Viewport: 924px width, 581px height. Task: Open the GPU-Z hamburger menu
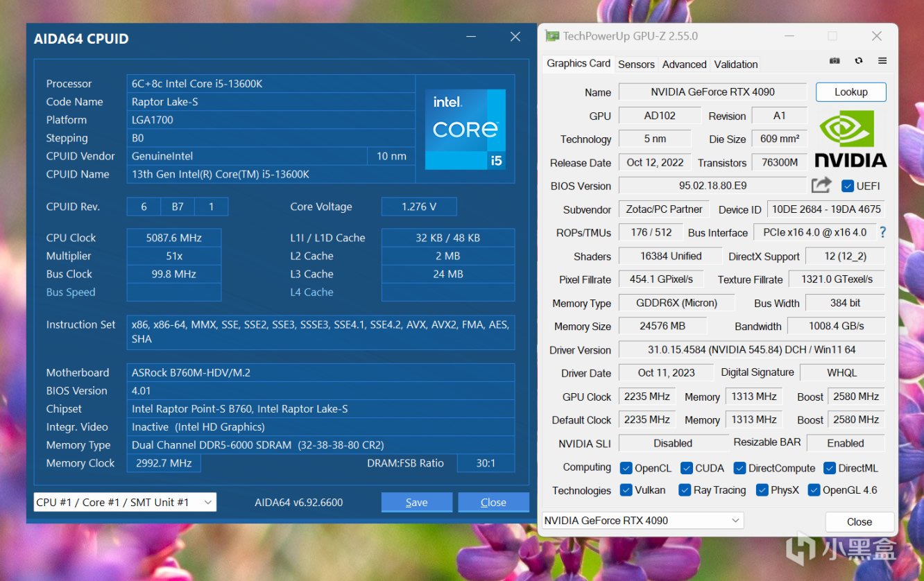point(882,61)
